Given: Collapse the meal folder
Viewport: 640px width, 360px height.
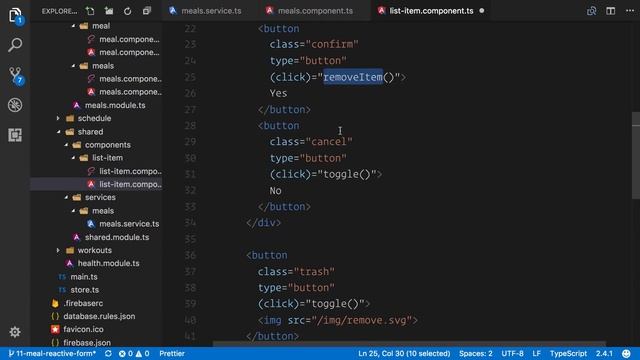Looking at the screenshot, I should click(73, 26).
